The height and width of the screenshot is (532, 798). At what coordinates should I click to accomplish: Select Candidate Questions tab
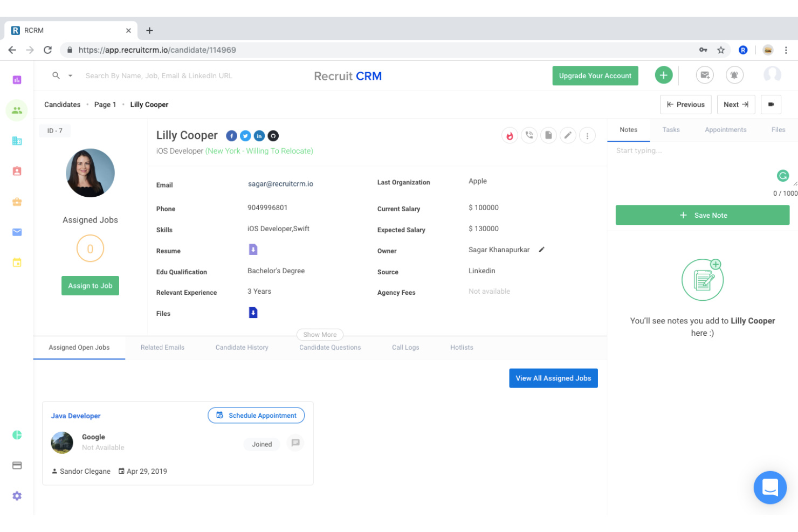[330, 348]
